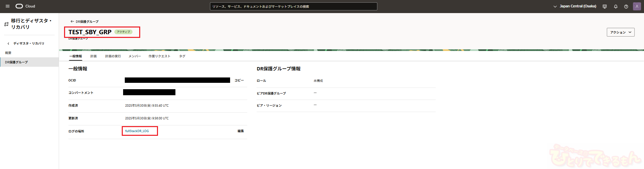Click the top search input field
This screenshot has width=644, height=169.
[x=293, y=6]
